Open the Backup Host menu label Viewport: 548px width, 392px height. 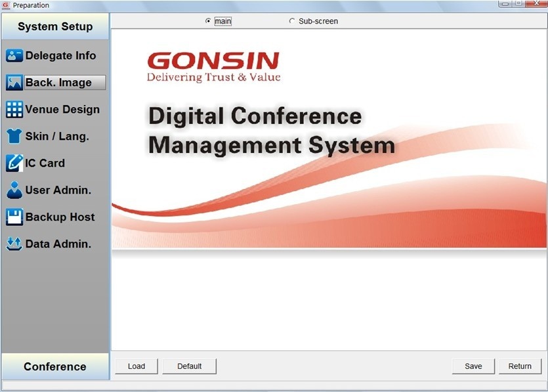pos(60,217)
